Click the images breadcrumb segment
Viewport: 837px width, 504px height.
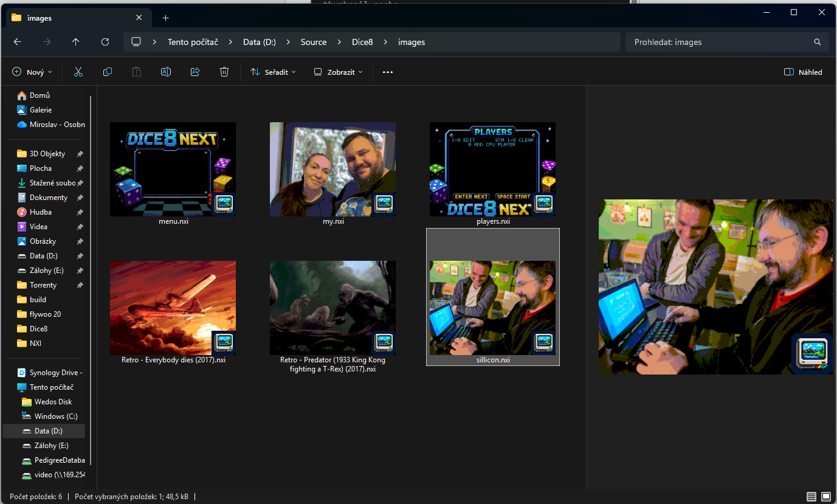click(412, 42)
